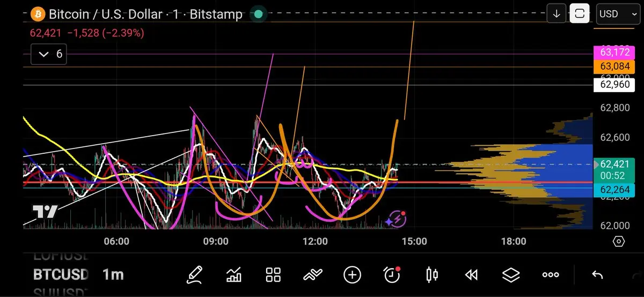
Task: Tap the BTCUSD symbol name
Action: click(61, 275)
